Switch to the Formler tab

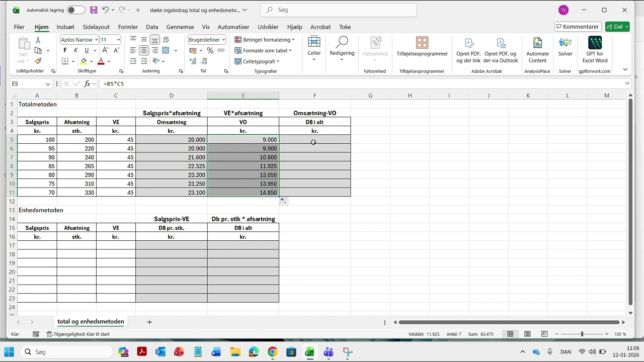[x=128, y=27]
